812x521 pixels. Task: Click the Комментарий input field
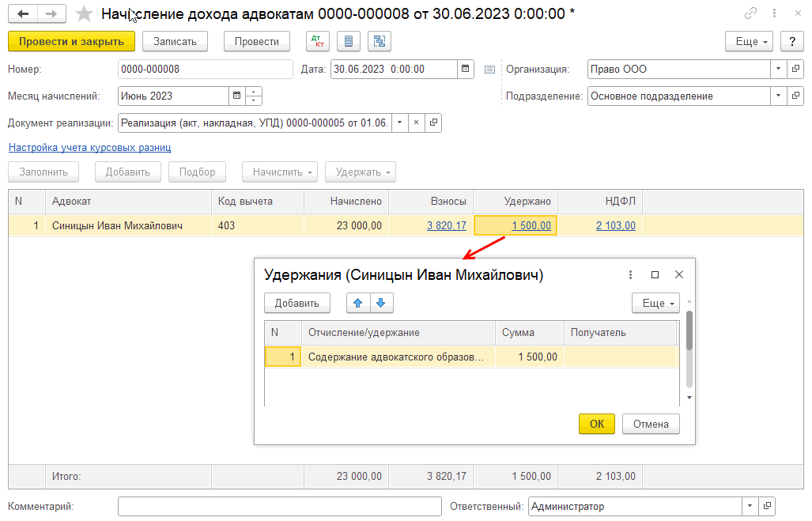point(279,506)
